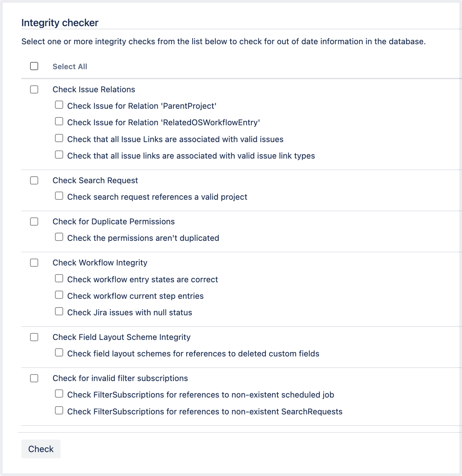Tick the Select All checkbox

point(34,66)
